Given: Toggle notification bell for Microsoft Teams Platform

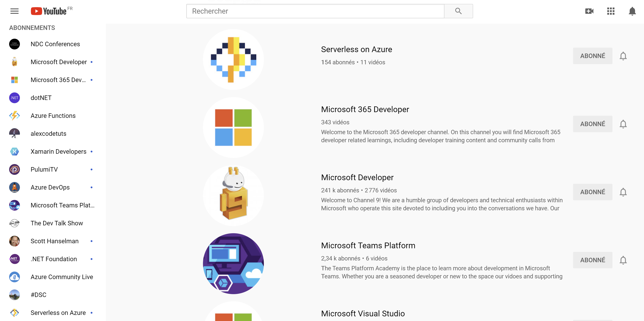Looking at the screenshot, I should [623, 260].
